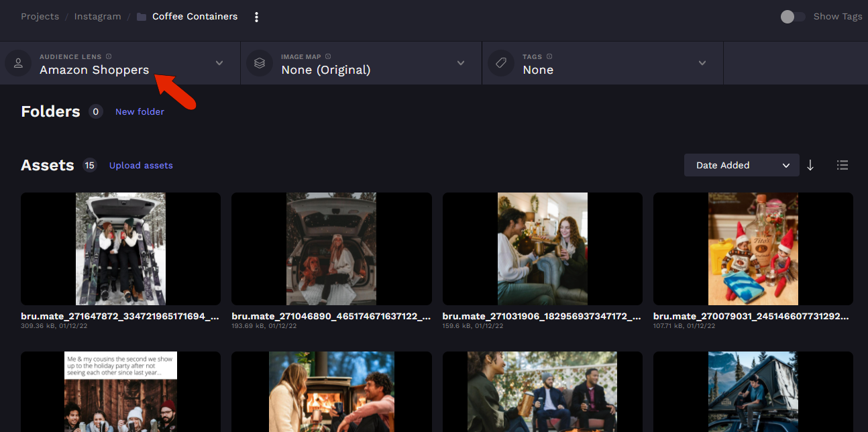Open thumbnail bru.mate_270079031 elf dolls

click(x=753, y=249)
